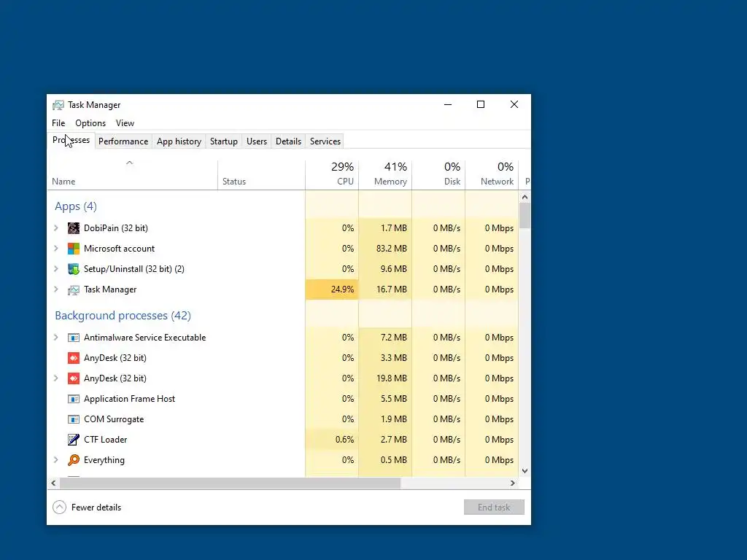
Task: Click the scroll down arrow
Action: click(x=525, y=471)
